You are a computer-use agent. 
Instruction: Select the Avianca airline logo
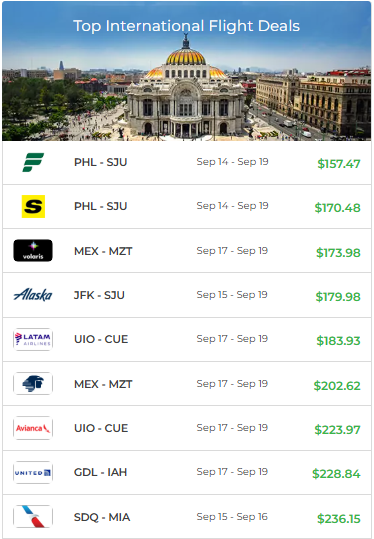(x=33, y=428)
